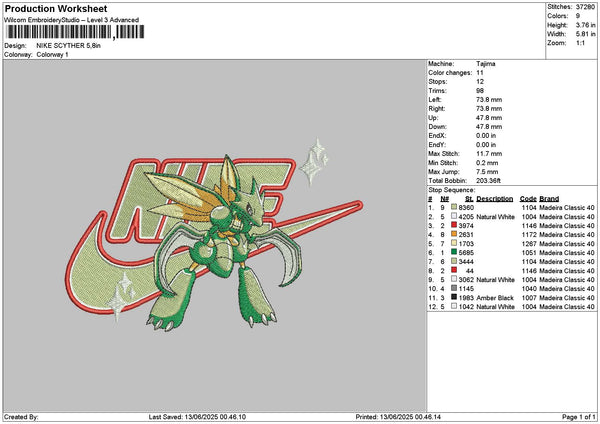Click the white swatch beside 3062
Screen dimensions: 600x424
[454, 279]
